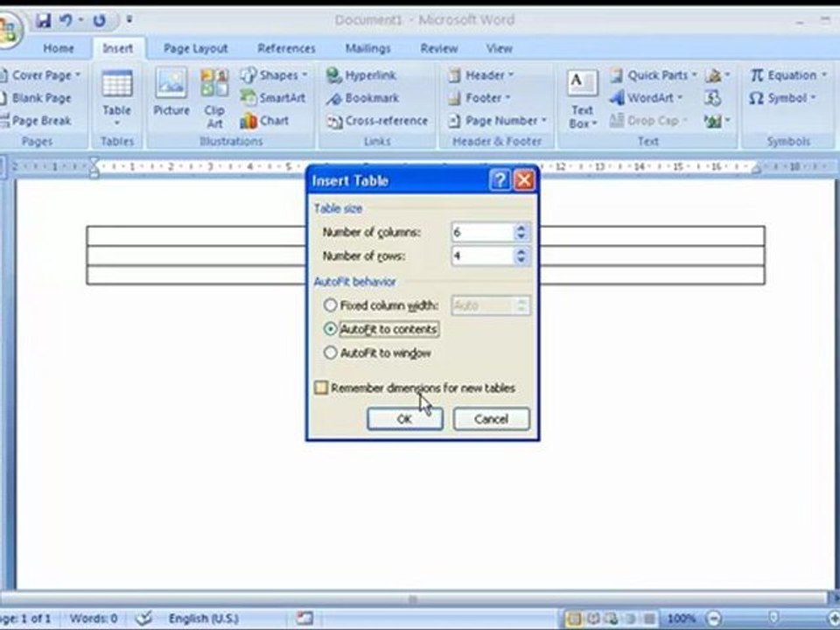Click Number of columns spinner arrows
The width and height of the screenshot is (840, 630).
(521, 232)
